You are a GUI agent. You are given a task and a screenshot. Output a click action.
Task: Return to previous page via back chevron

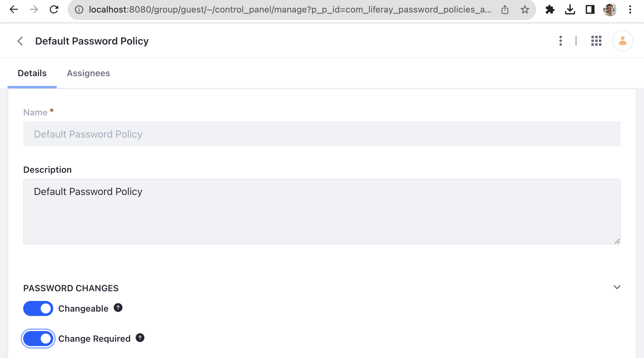[20, 41]
